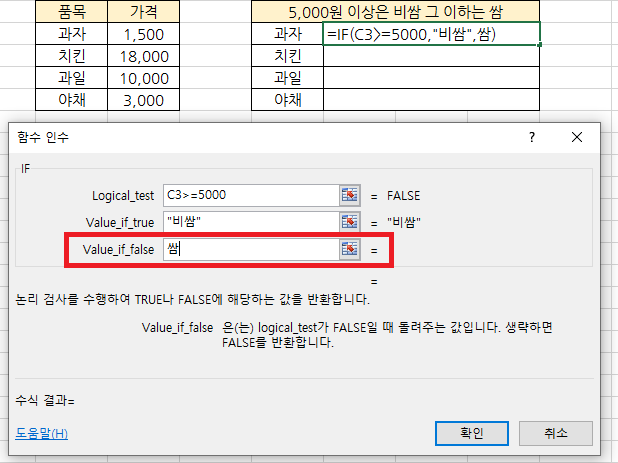Close the 함수 인수 dialog
The image size is (618, 463).
pyautogui.click(x=577, y=137)
